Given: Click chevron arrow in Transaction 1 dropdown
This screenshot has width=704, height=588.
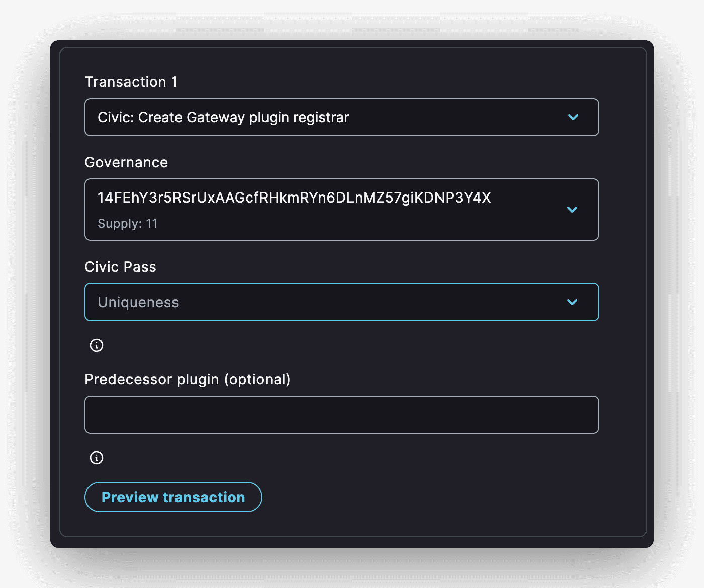Looking at the screenshot, I should (573, 117).
